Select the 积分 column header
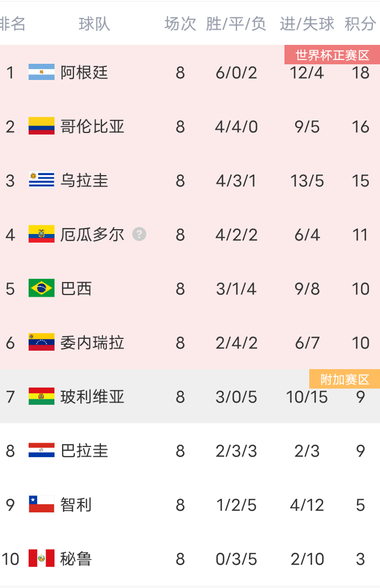 pyautogui.click(x=360, y=24)
